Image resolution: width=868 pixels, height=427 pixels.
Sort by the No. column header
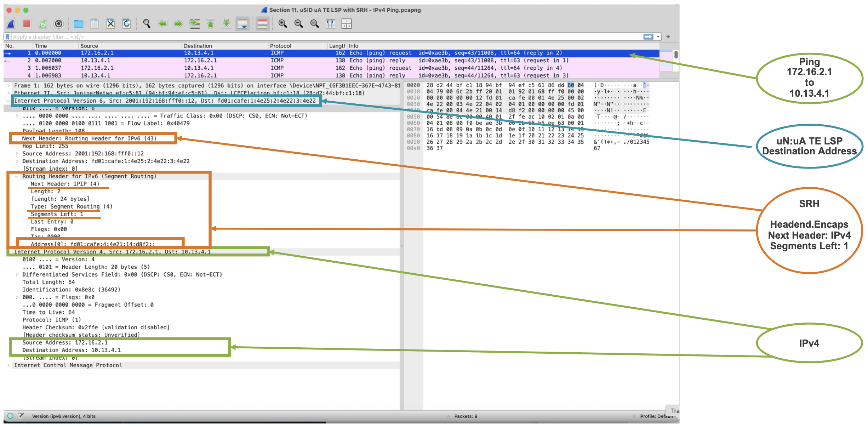18,46
